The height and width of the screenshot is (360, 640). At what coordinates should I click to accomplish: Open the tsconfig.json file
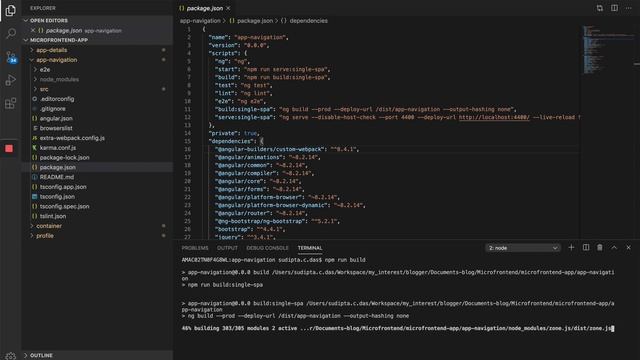[57, 197]
